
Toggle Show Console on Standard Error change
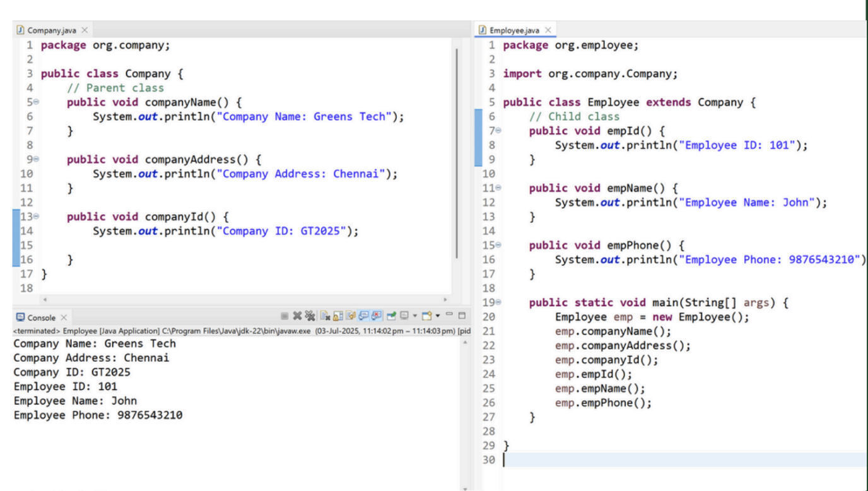[x=376, y=316]
